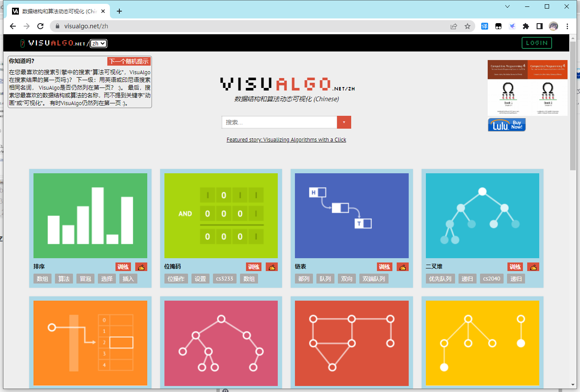Open the 排序 bar chart thumbnail
The height and width of the screenshot is (392, 580).
[x=90, y=216]
